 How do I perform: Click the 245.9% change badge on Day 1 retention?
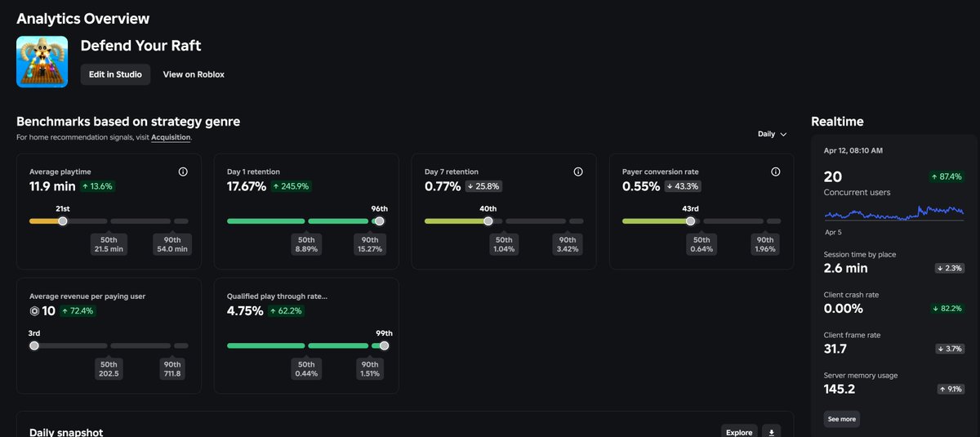pyautogui.click(x=292, y=186)
